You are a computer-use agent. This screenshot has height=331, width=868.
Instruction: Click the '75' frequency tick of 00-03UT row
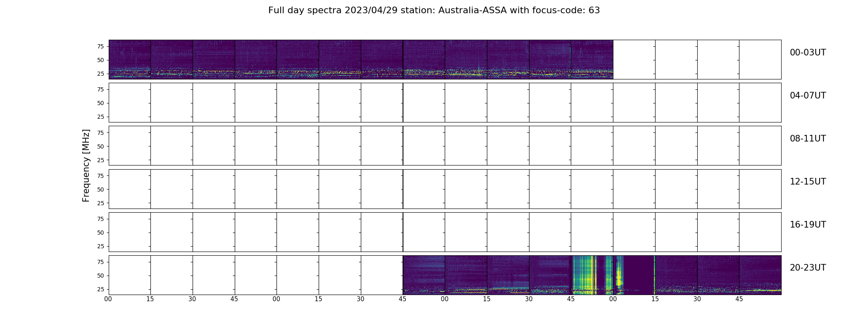click(x=100, y=46)
